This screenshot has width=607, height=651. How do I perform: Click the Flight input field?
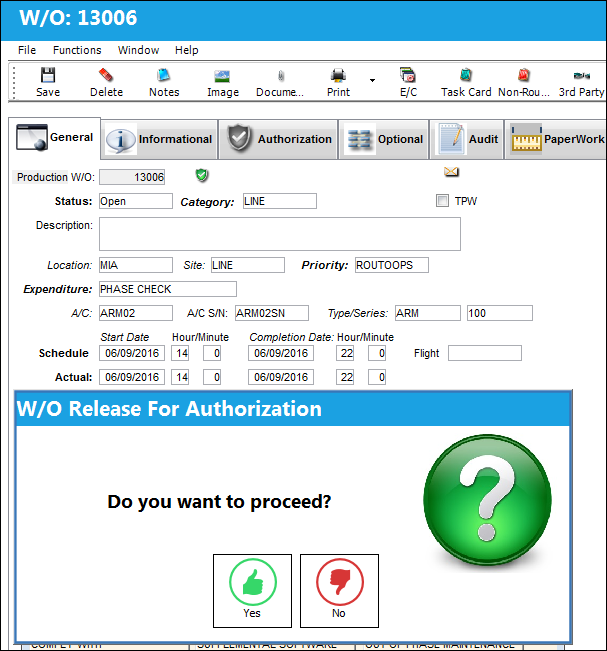point(485,353)
